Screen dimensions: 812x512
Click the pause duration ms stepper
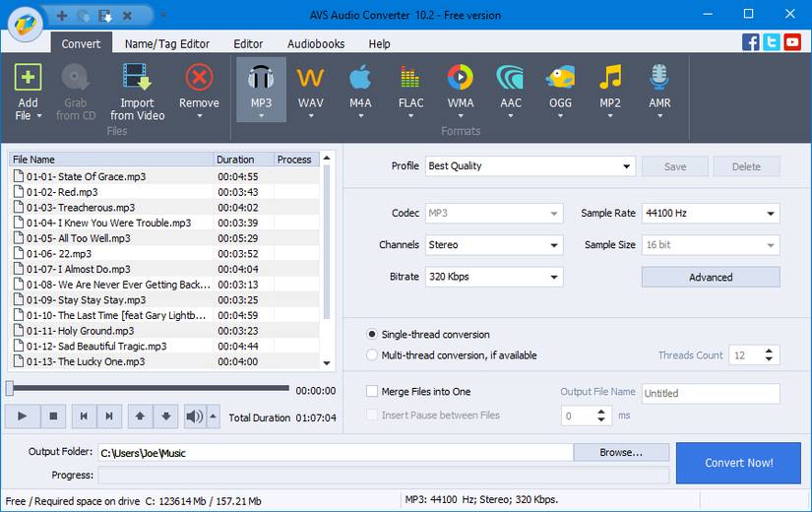click(601, 416)
